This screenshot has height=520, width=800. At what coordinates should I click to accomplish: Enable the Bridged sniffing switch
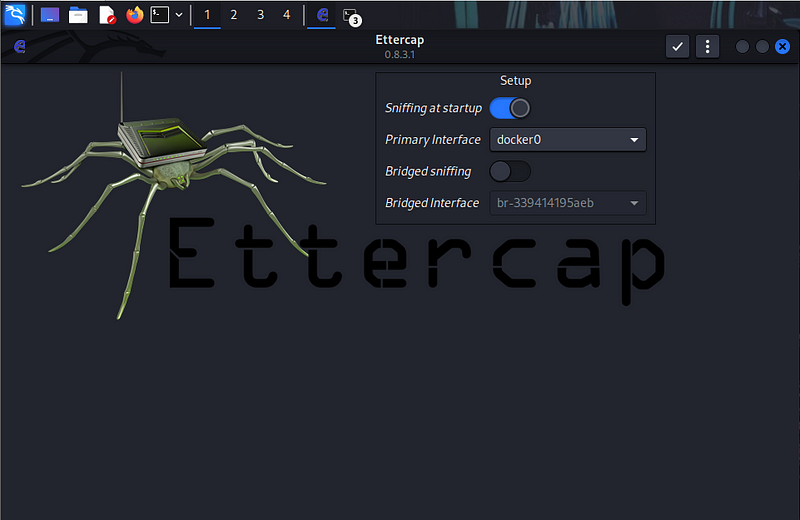click(x=510, y=171)
